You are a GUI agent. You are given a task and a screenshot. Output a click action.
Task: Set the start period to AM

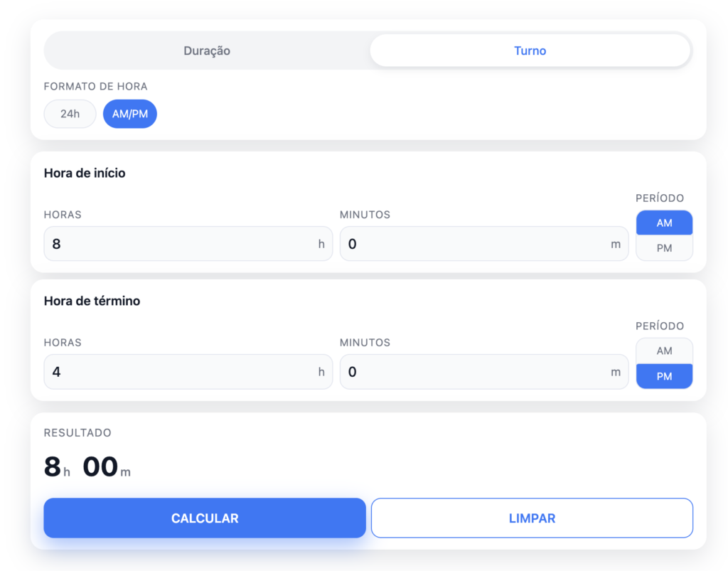pyautogui.click(x=664, y=223)
